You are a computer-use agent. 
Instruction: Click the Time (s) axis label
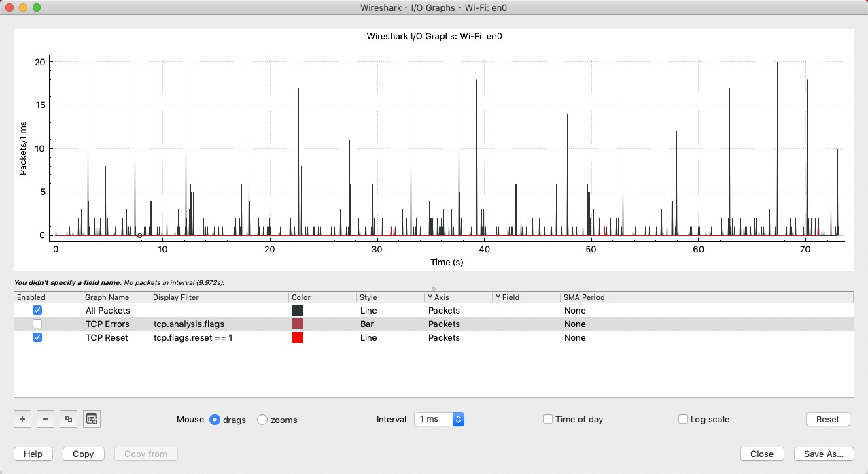(x=447, y=262)
